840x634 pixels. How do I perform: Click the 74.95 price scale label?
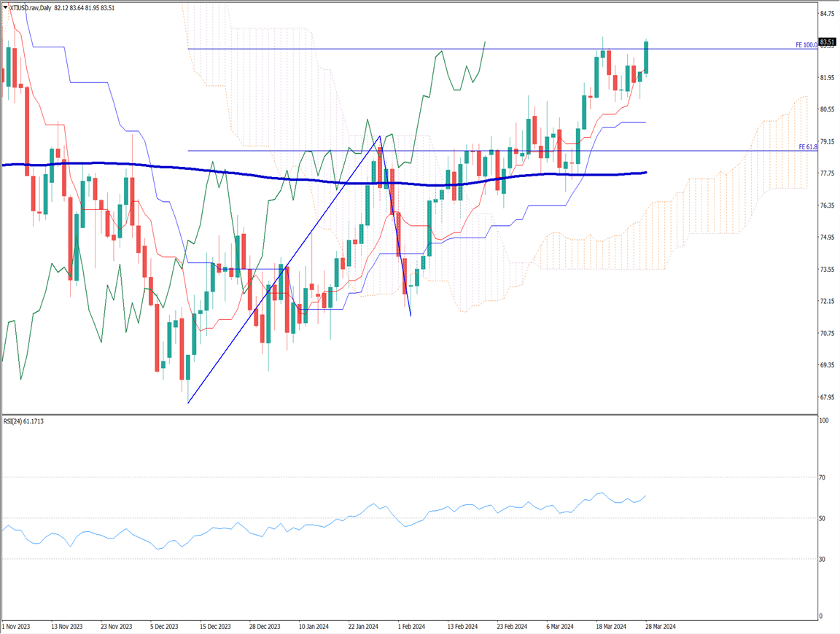tap(827, 238)
